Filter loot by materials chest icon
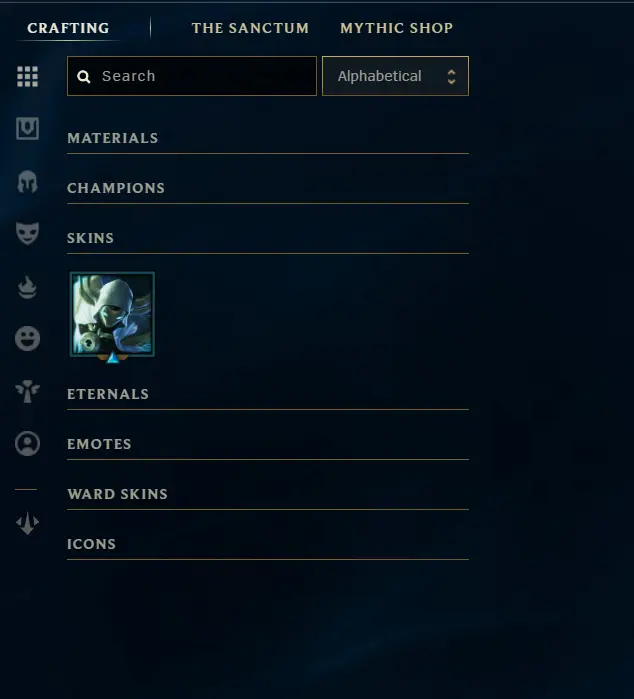This screenshot has height=699, width=634. point(27,128)
